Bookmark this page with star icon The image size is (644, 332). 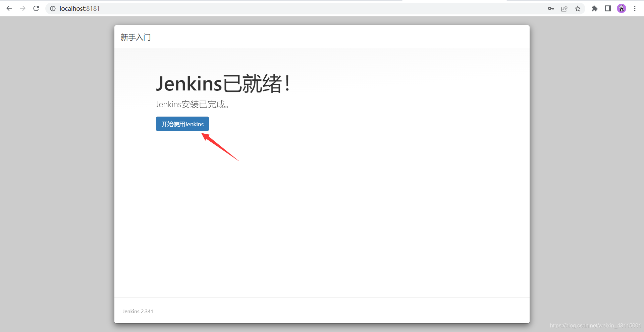[578, 8]
